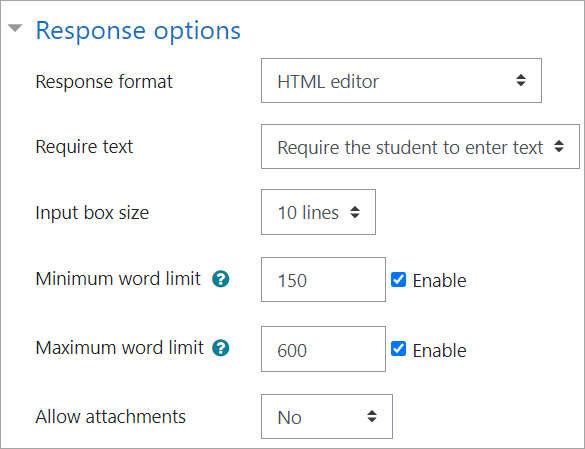The width and height of the screenshot is (585, 449).
Task: Open the Require text dropdown
Action: click(x=420, y=147)
